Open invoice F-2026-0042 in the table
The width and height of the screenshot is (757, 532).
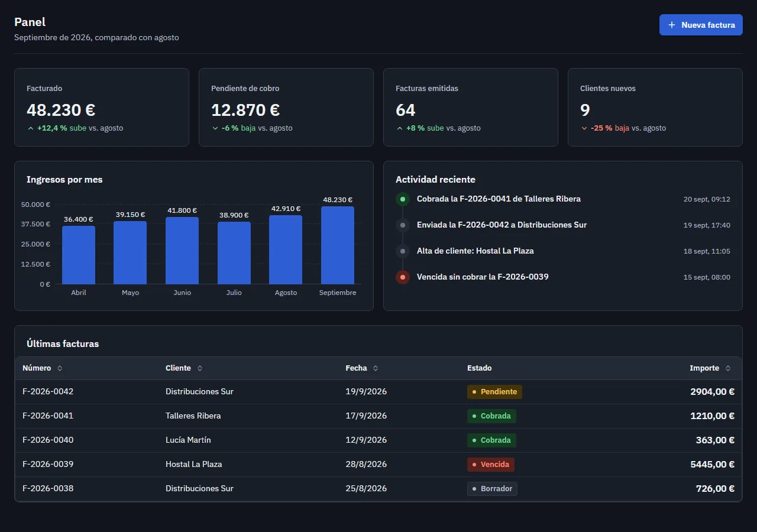48,392
